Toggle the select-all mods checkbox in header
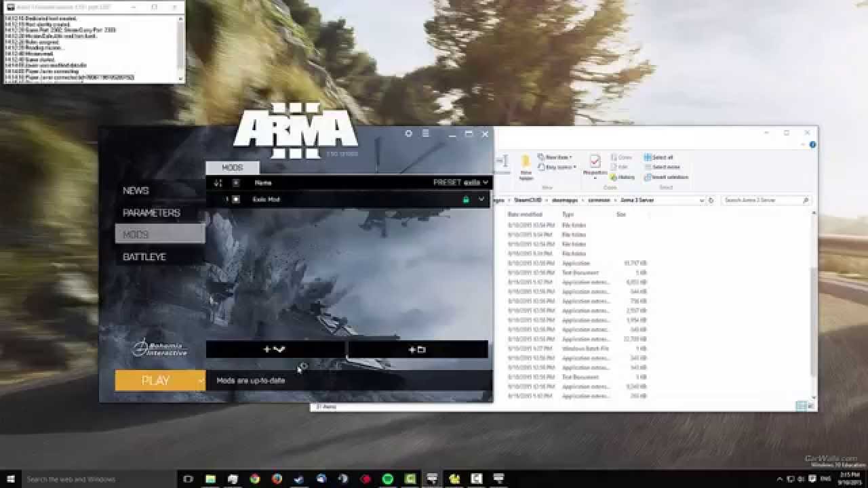This screenshot has width=868, height=488. 236,183
